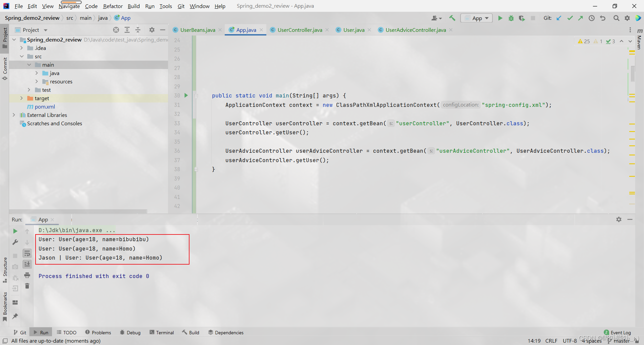
Task: Open the Terminal tool window
Action: click(162, 332)
